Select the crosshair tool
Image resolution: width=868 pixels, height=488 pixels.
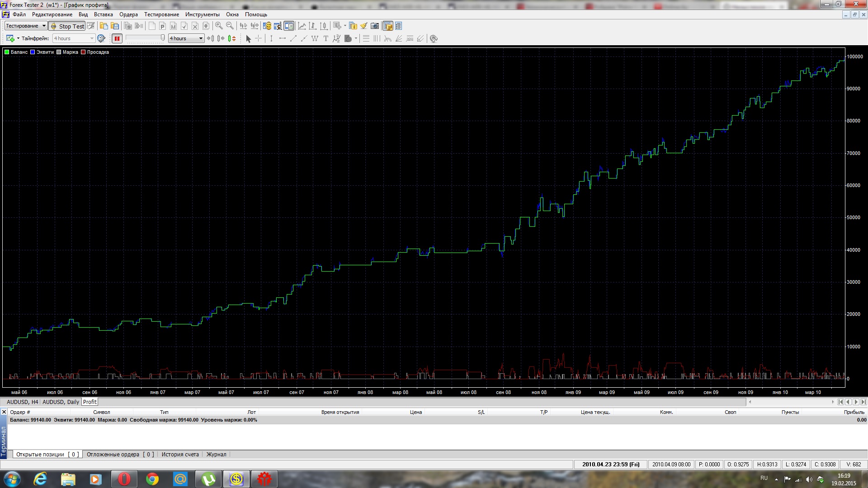point(259,38)
